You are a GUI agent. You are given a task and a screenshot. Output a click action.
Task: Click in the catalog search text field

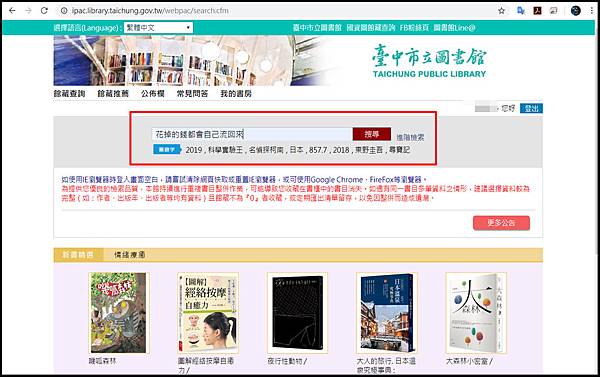[252, 134]
